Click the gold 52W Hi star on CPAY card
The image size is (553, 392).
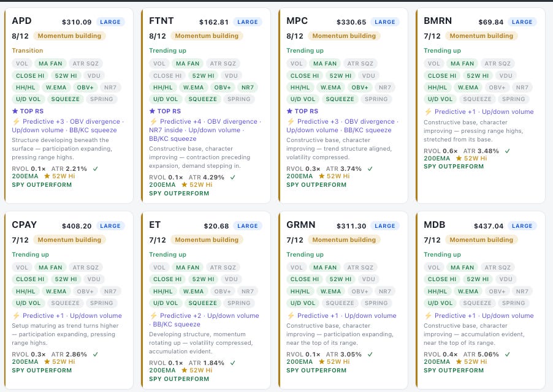[x=47, y=362]
